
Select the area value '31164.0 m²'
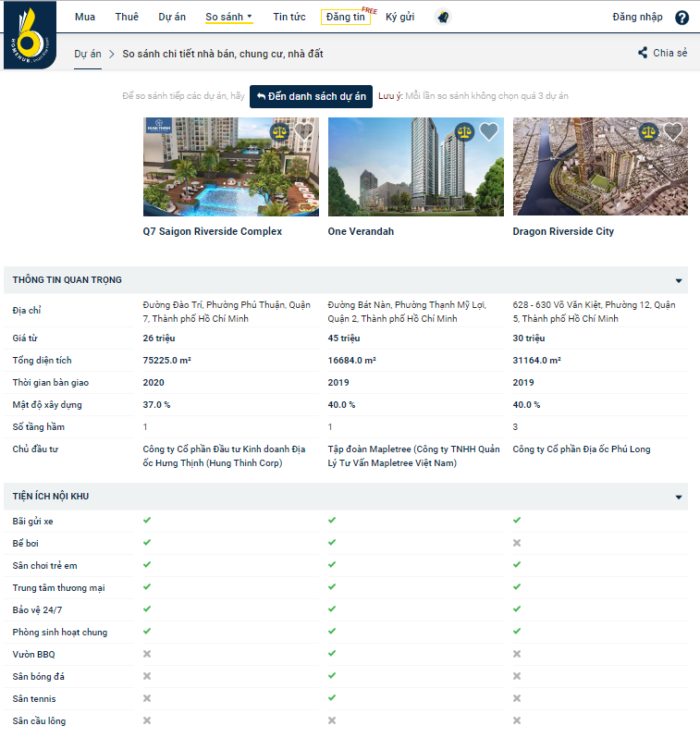pyautogui.click(x=536, y=360)
